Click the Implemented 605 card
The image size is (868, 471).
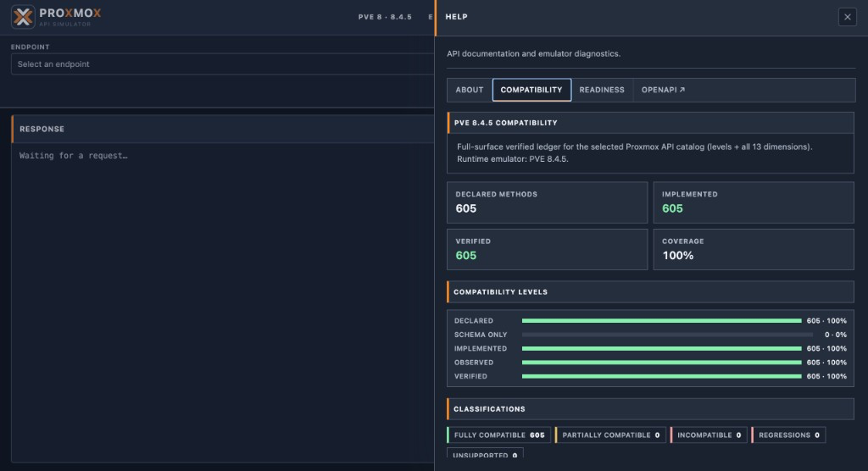[754, 202]
